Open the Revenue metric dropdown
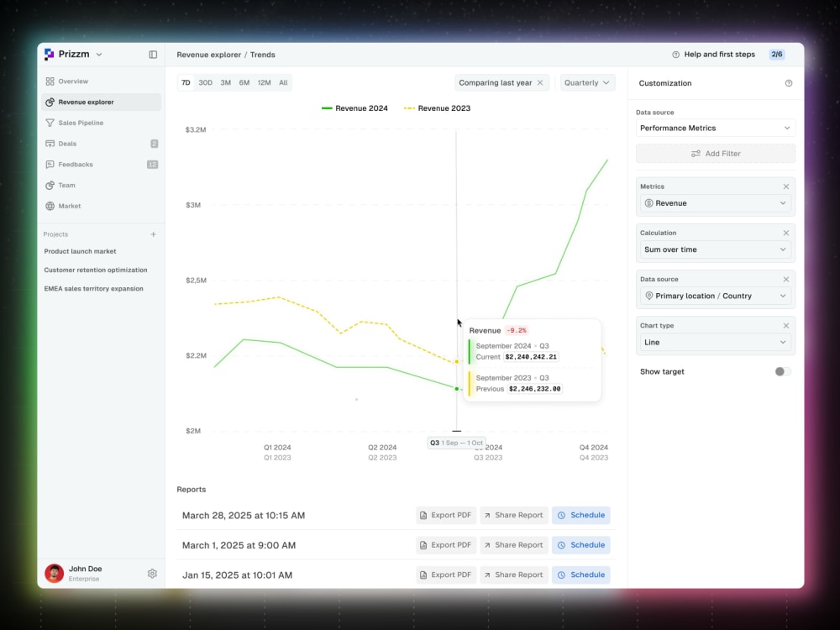This screenshot has height=630, width=840. pos(715,203)
